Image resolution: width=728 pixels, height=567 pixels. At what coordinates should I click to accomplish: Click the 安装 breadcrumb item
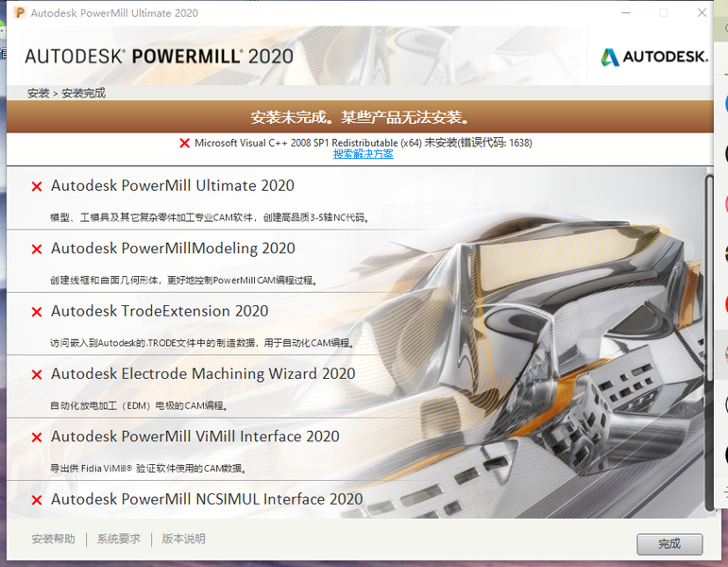pyautogui.click(x=39, y=94)
